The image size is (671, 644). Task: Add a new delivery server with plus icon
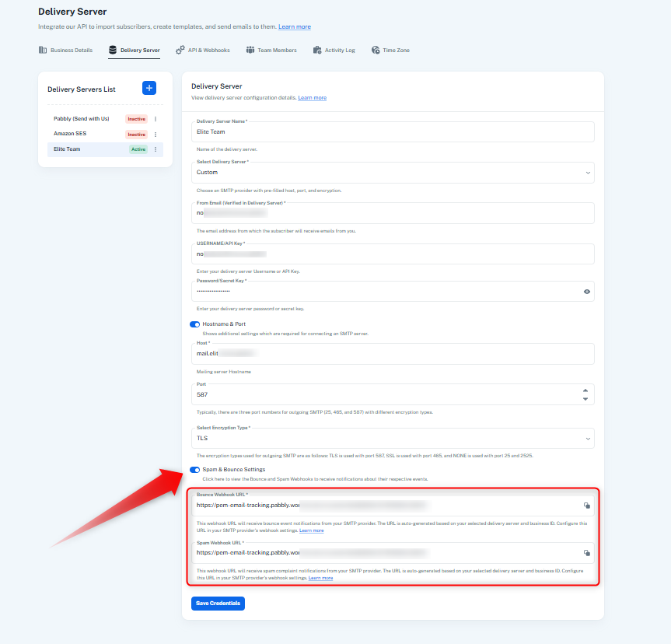(149, 88)
